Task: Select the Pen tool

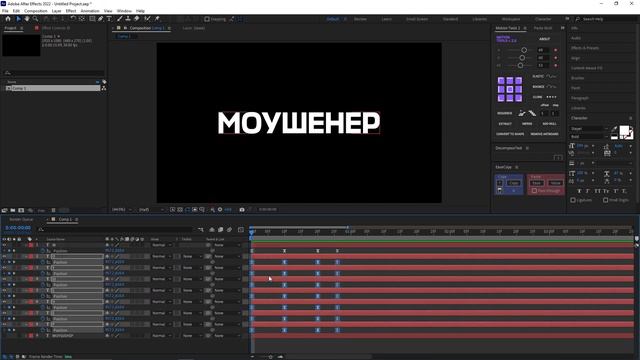Action: pos(100,19)
